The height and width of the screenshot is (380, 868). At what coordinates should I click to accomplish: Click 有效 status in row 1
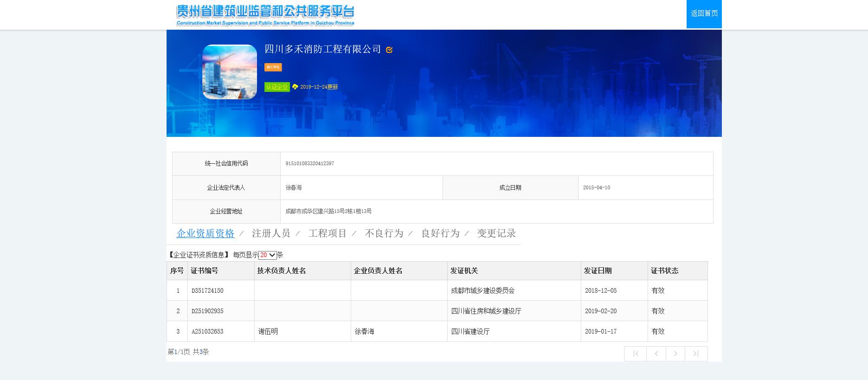[x=658, y=291]
